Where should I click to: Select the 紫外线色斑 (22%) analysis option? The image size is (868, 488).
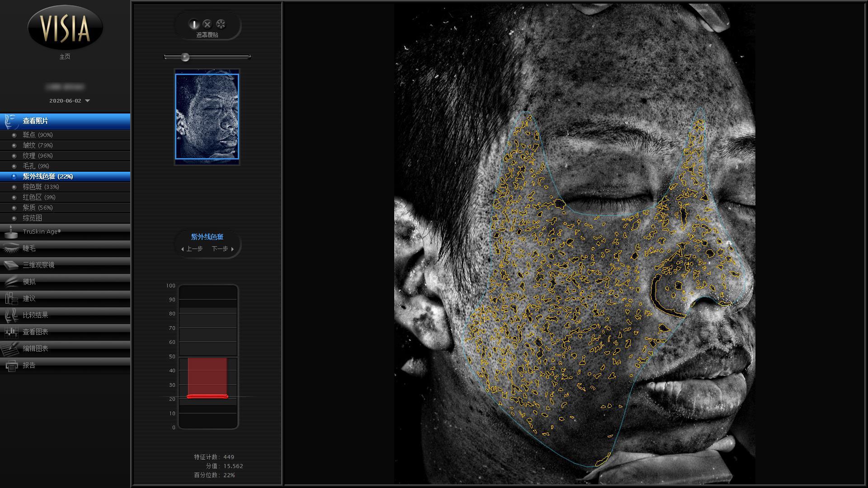(x=65, y=176)
